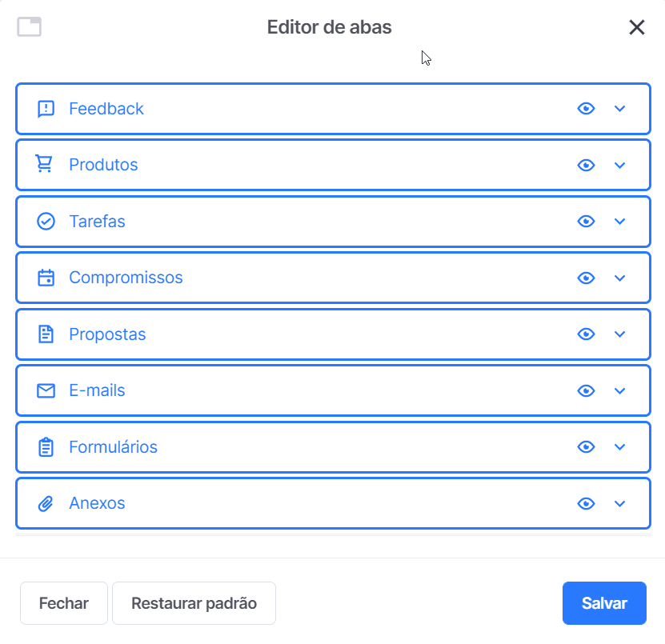Click the tab layout icon in header
This screenshot has height=644, width=665.
coord(30,27)
